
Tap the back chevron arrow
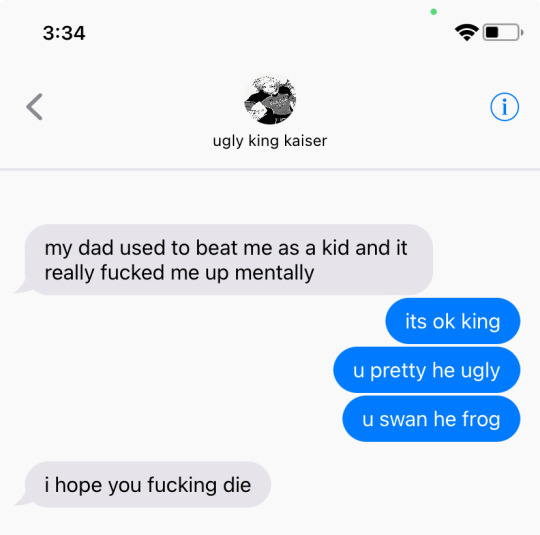[x=34, y=107]
